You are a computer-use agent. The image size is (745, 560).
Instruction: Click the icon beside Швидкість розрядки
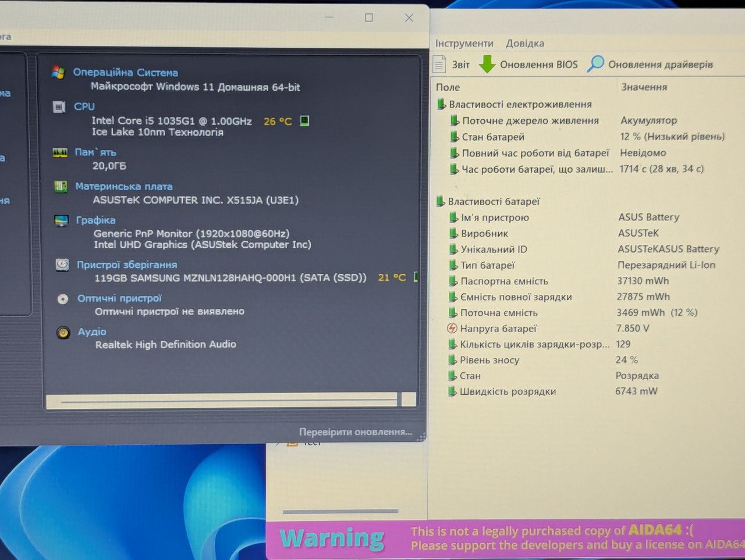coord(452,391)
